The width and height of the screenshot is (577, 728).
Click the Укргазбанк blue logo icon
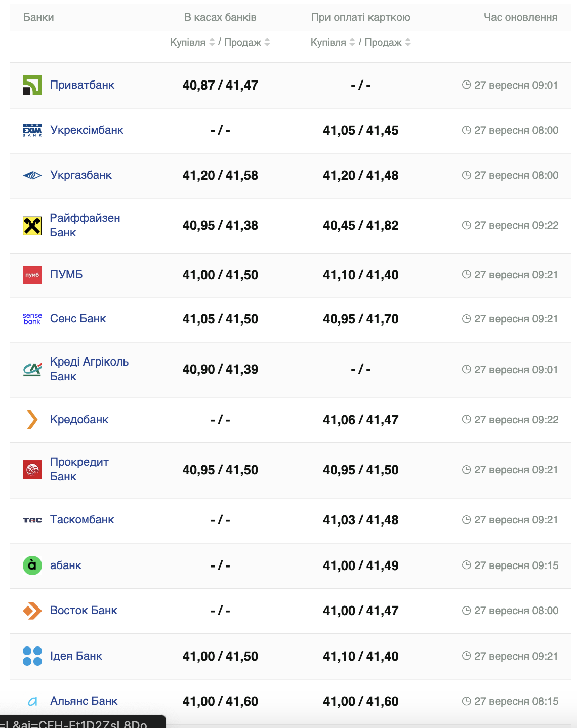pos(32,175)
